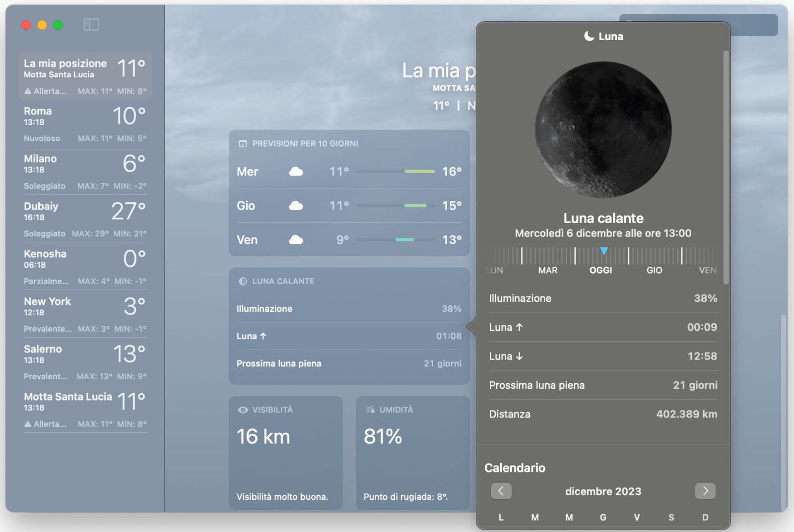Viewport: 794px width, 532px height.
Task: Toggle the sidebar visibility icon
Action: pos(91,24)
